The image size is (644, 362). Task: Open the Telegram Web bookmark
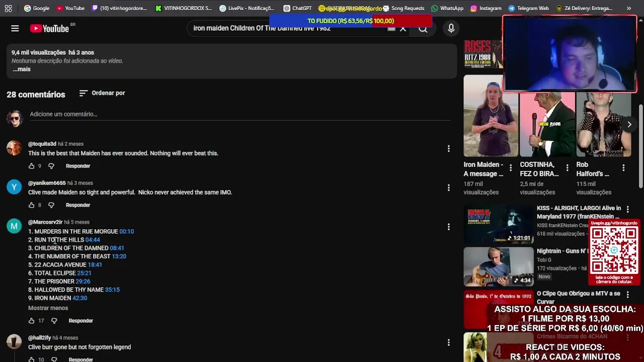pyautogui.click(x=528, y=8)
